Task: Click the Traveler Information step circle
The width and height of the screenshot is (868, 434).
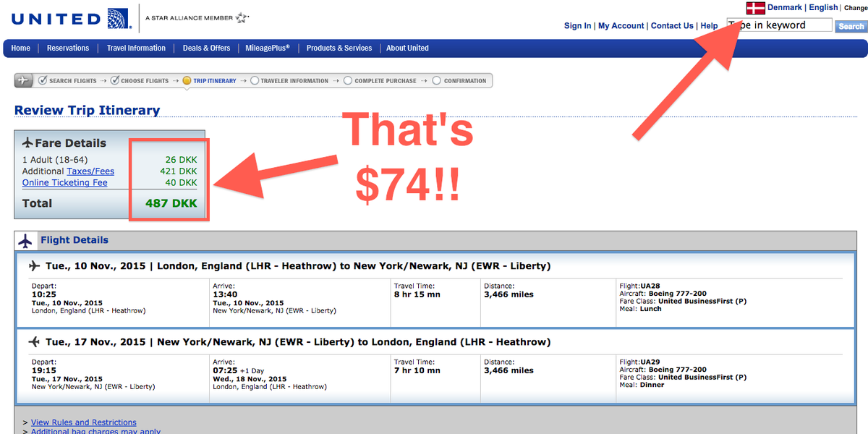Action: [254, 81]
